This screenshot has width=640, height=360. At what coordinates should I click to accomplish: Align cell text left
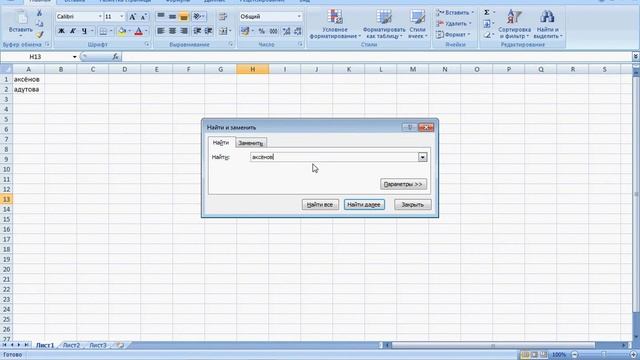[x=161, y=31]
